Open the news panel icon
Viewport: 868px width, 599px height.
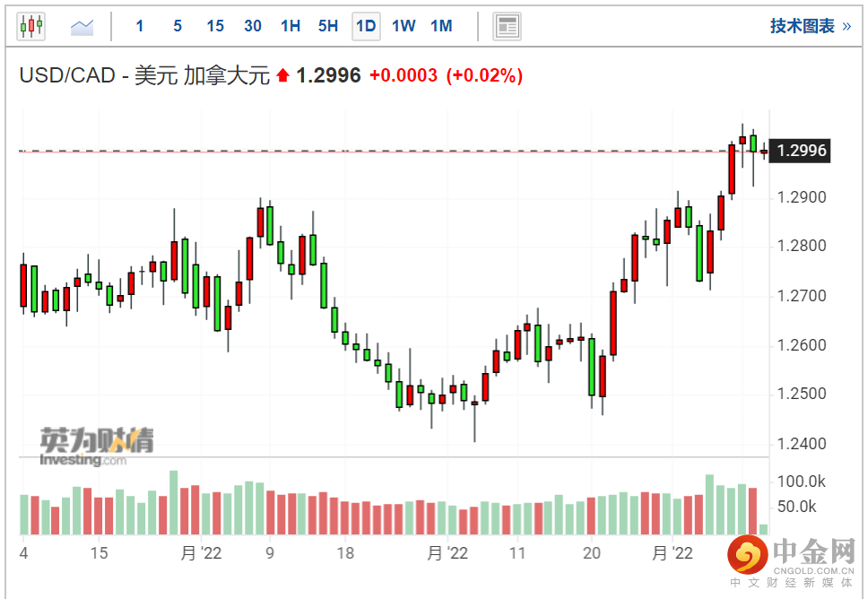point(508,26)
